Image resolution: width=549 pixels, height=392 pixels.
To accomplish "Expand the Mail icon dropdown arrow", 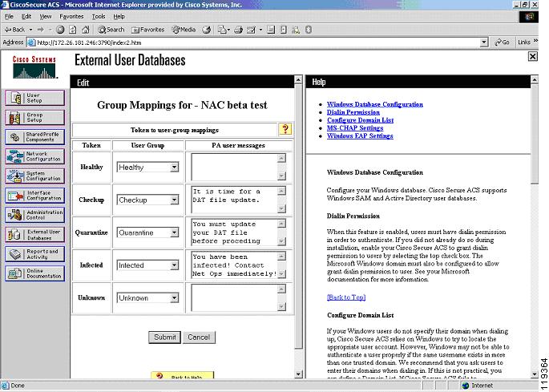I will coord(228,30).
